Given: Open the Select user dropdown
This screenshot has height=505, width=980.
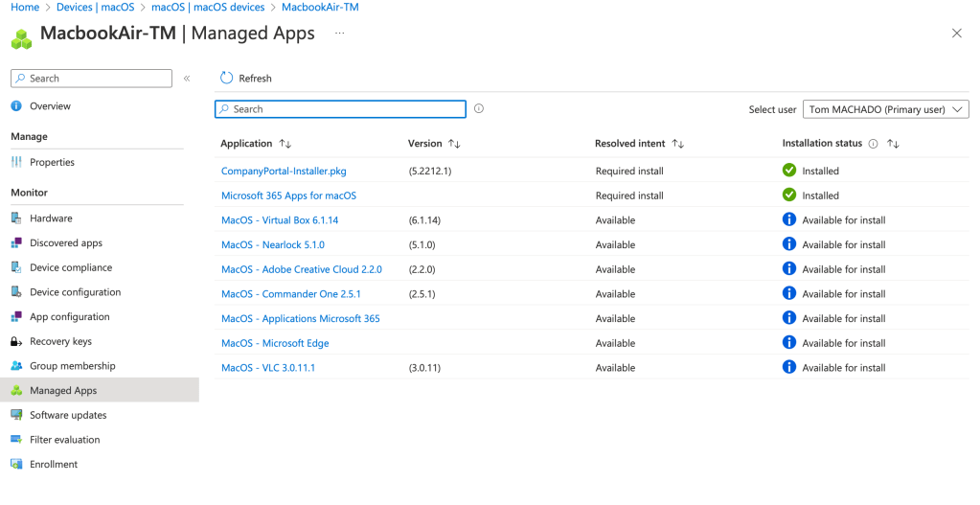Looking at the screenshot, I should [885, 109].
